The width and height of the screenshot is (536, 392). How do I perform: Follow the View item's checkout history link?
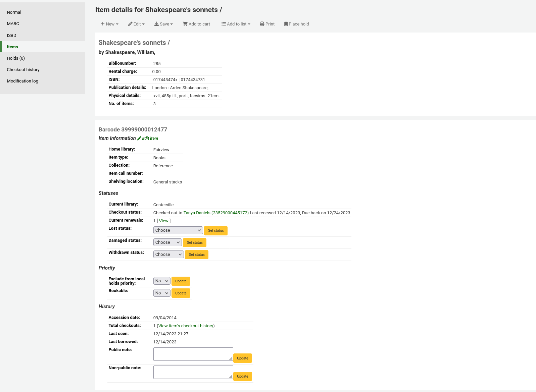tap(186, 326)
